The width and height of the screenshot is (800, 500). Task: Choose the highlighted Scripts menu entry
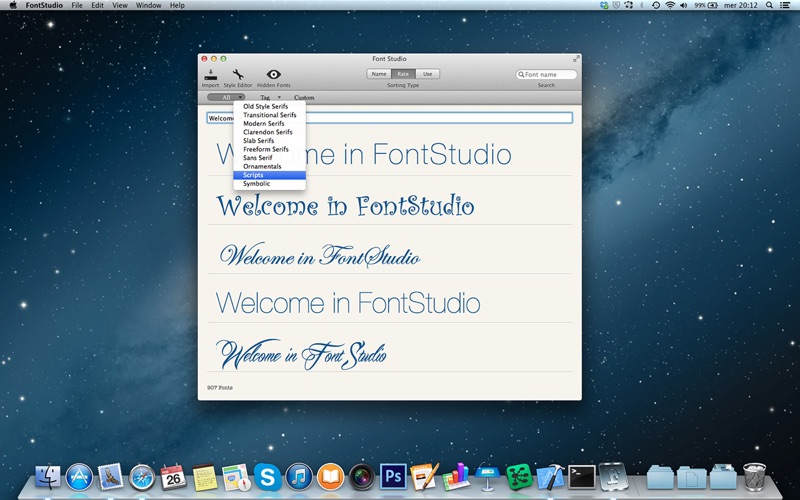[x=269, y=175]
